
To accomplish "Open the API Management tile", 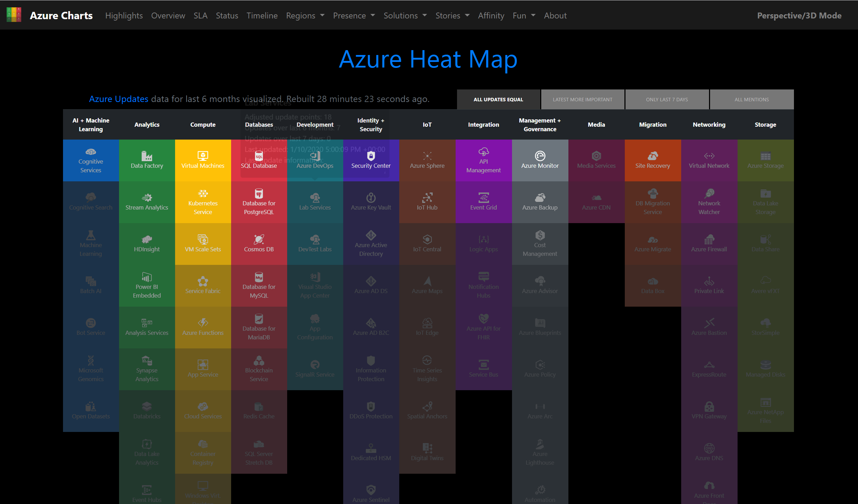I will point(484,160).
